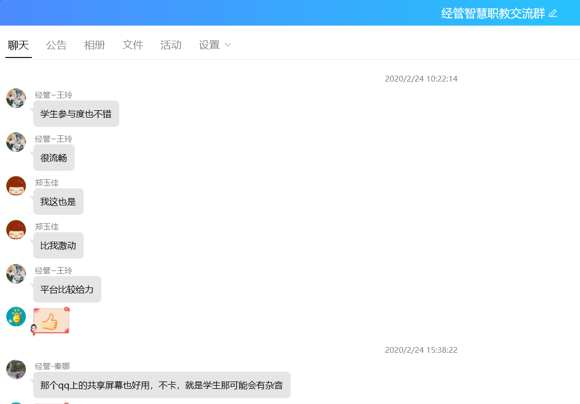Select message bubble 平台比较给力
The height and width of the screenshot is (404, 580).
point(67,289)
